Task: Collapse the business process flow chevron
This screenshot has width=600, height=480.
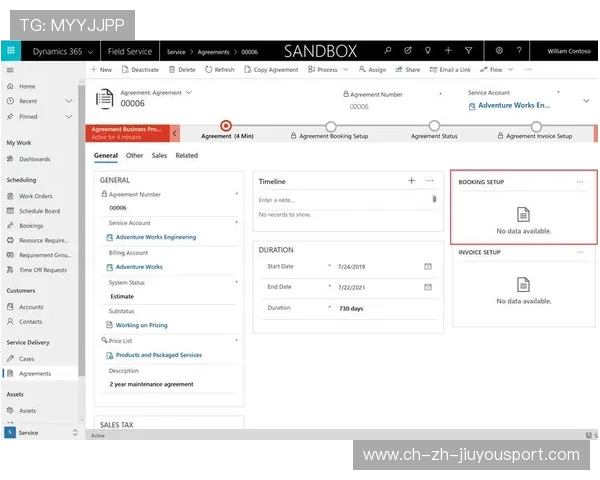Action: (x=175, y=132)
